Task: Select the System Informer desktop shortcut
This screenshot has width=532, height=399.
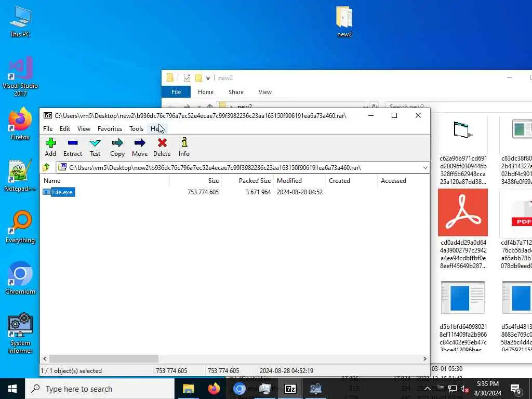Action: tap(20, 333)
